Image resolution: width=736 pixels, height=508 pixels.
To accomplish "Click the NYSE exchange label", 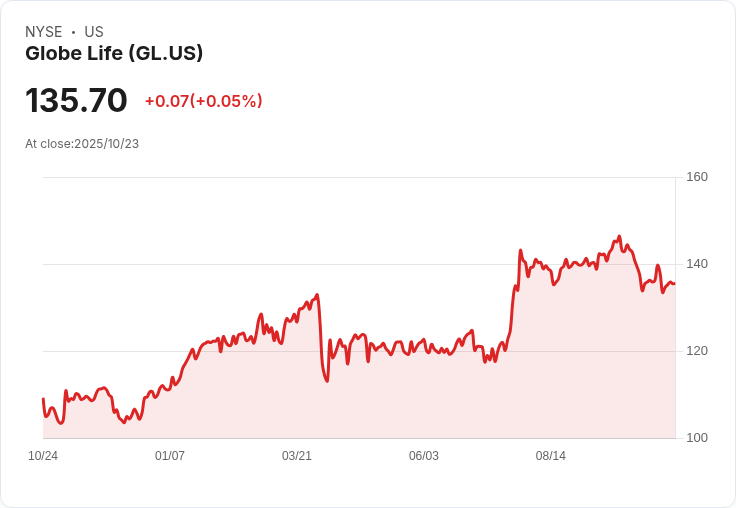I will [44, 32].
